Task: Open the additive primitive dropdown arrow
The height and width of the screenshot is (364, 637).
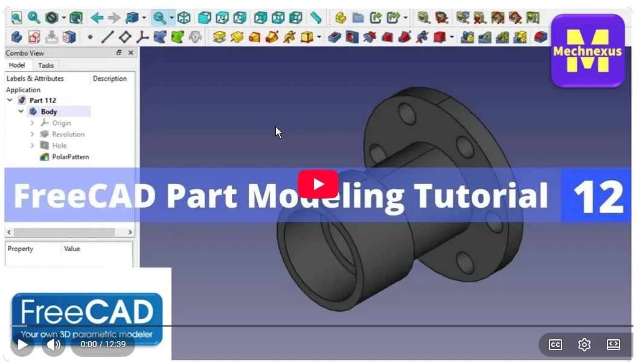Action: (x=319, y=37)
